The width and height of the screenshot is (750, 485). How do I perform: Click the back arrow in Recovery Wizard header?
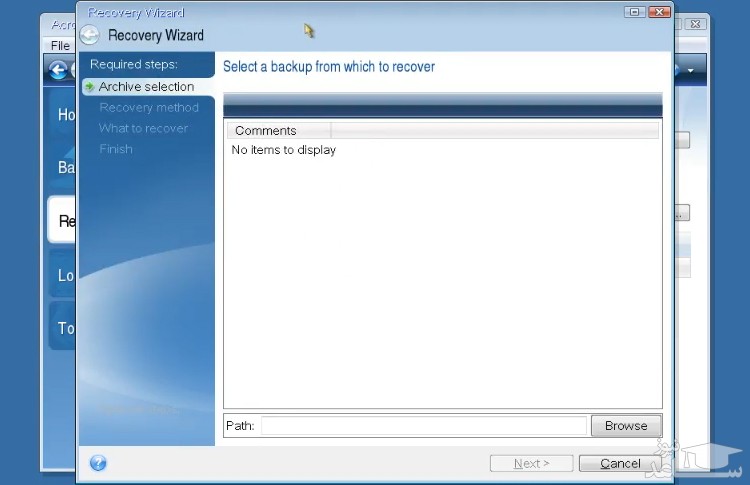click(90, 35)
